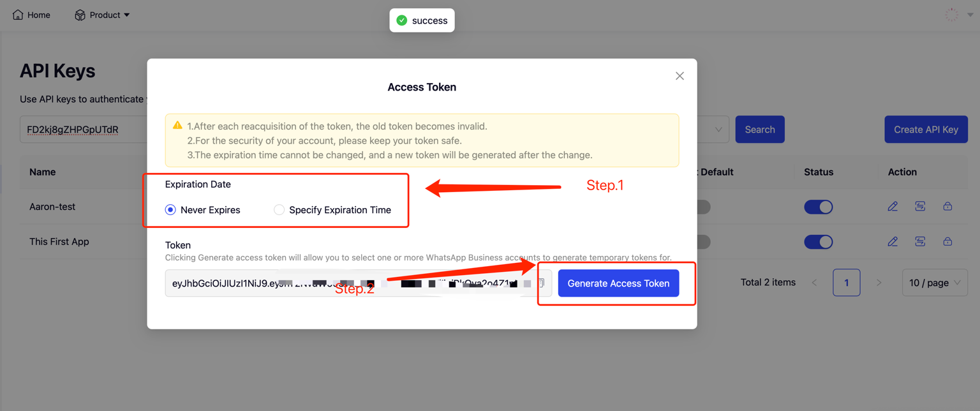This screenshot has height=411, width=980.
Task: Open the 10 / page size dropdown
Action: [934, 283]
